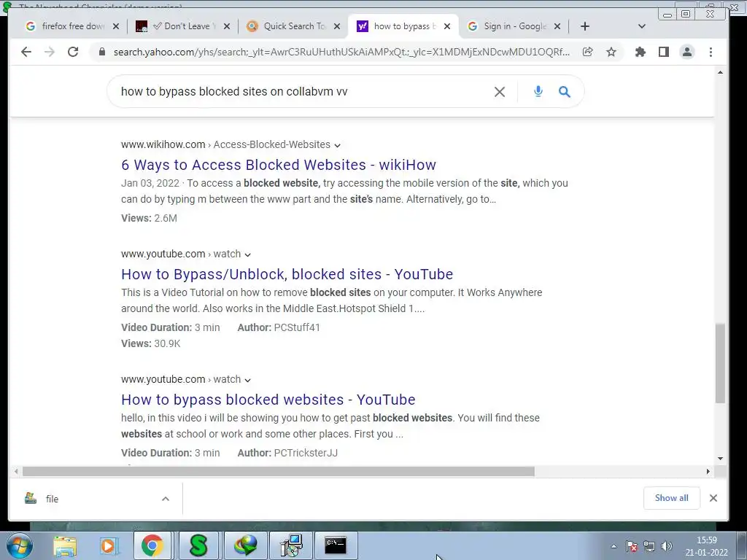Go back to the previous page
The width and height of the screenshot is (747, 560).
pyautogui.click(x=26, y=52)
